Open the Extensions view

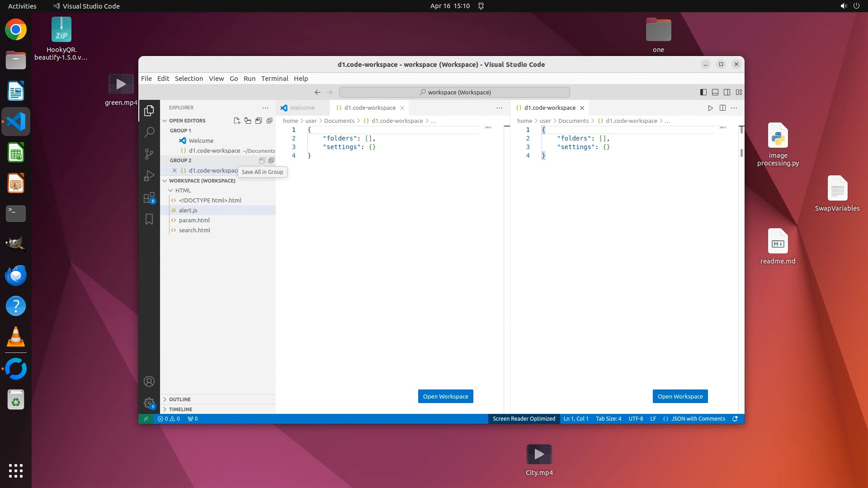(149, 198)
